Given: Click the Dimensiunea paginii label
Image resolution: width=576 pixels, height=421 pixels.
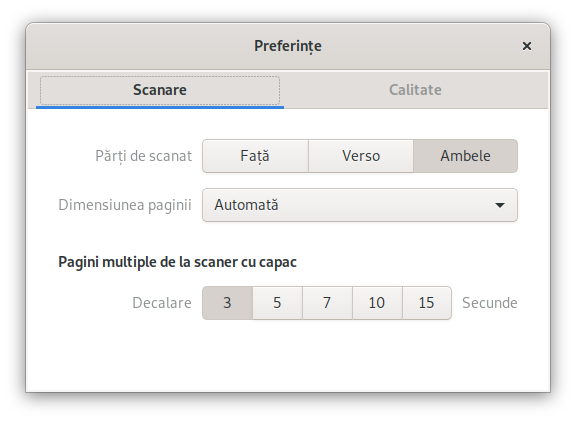Looking at the screenshot, I should (125, 205).
